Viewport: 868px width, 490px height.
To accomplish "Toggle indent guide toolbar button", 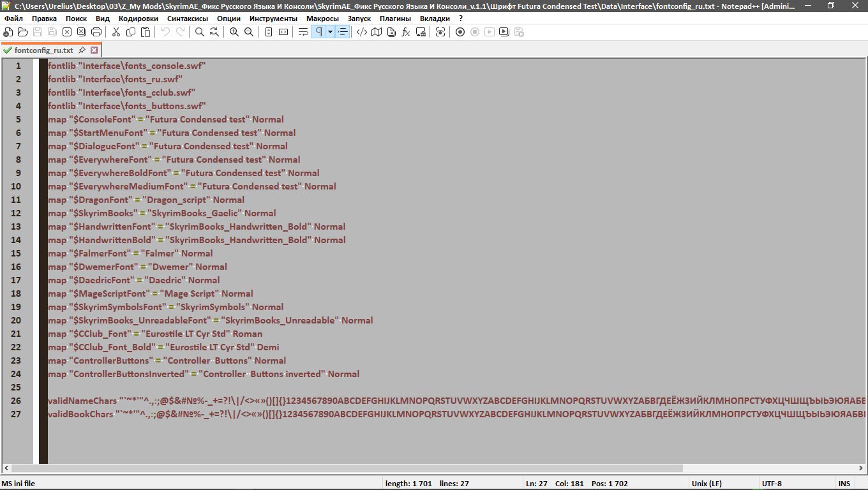I will point(343,32).
